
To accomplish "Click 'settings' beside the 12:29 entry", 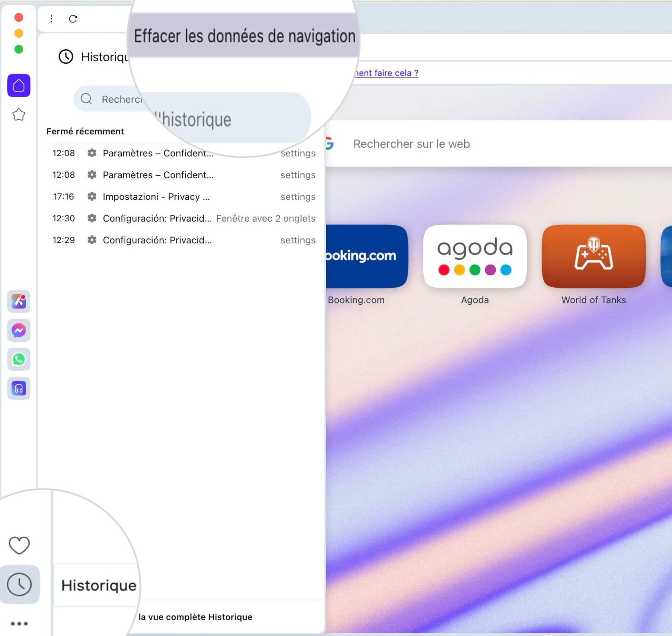I will 298,240.
